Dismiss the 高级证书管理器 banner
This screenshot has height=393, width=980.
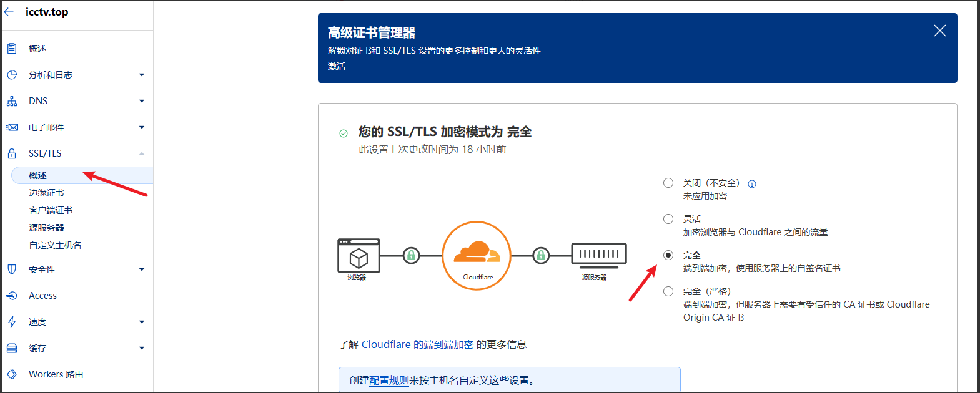pyautogui.click(x=939, y=31)
